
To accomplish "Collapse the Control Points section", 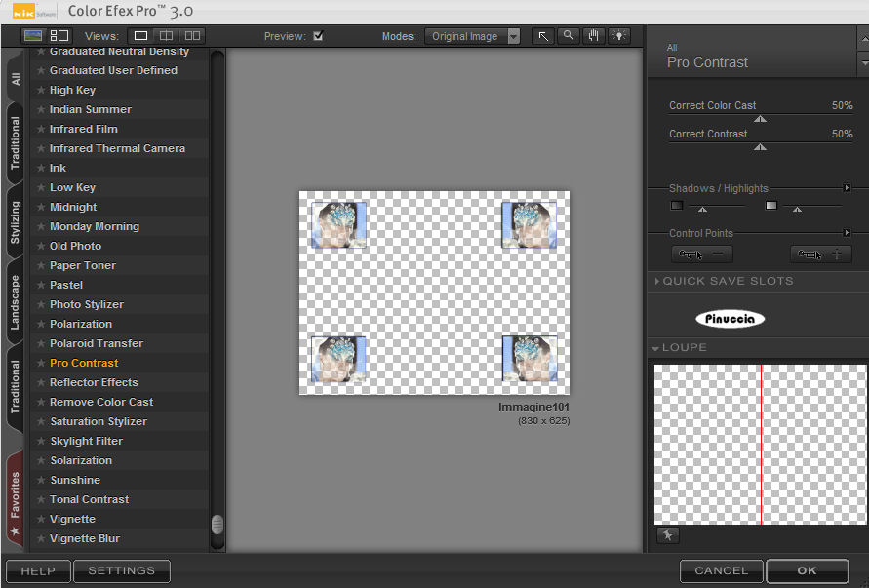I will tap(847, 233).
